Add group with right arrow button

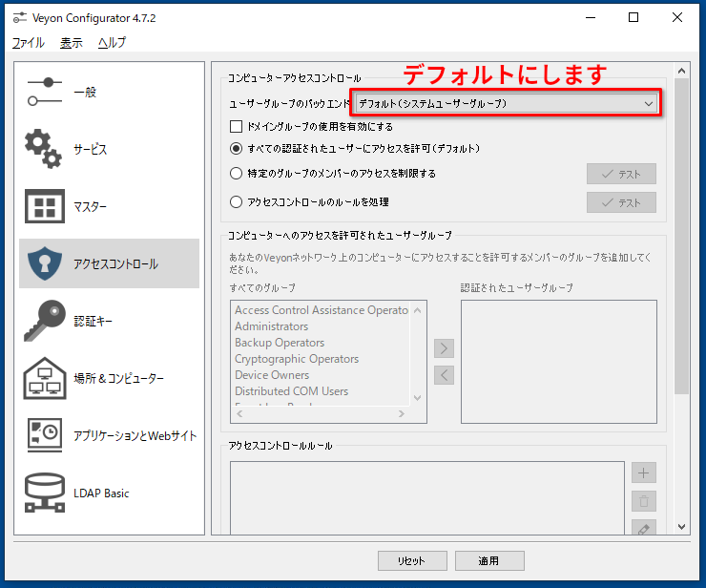pos(444,348)
